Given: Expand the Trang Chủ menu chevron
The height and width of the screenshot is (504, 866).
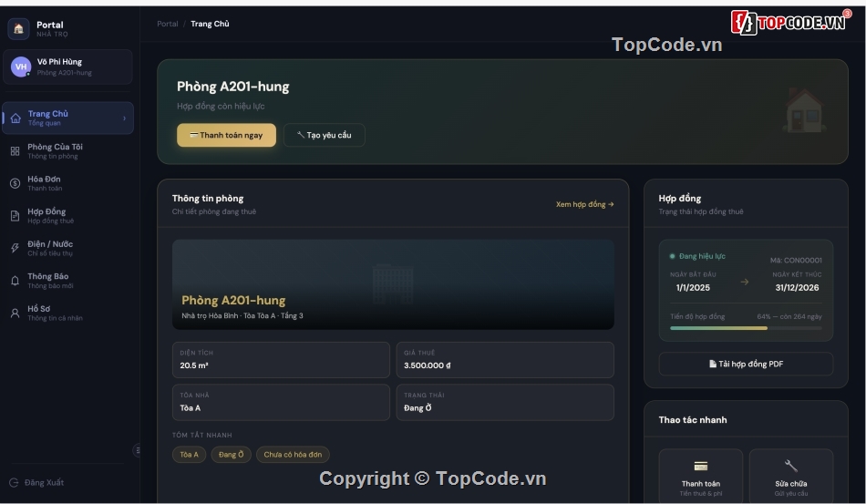Looking at the screenshot, I should point(124,118).
